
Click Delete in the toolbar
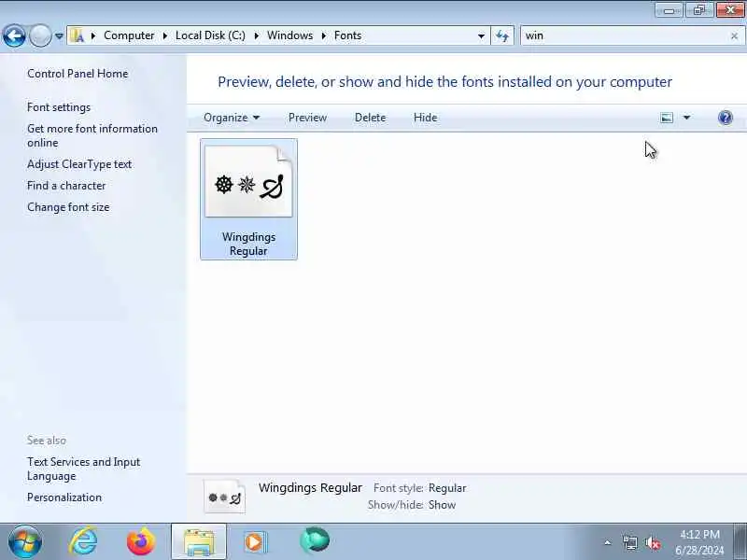[x=370, y=118]
